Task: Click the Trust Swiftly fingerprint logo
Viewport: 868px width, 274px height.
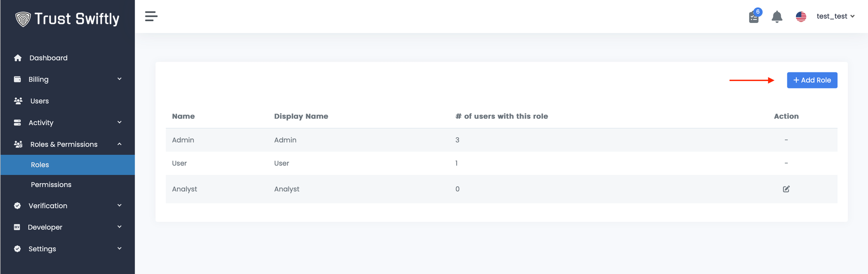Action: [x=23, y=19]
